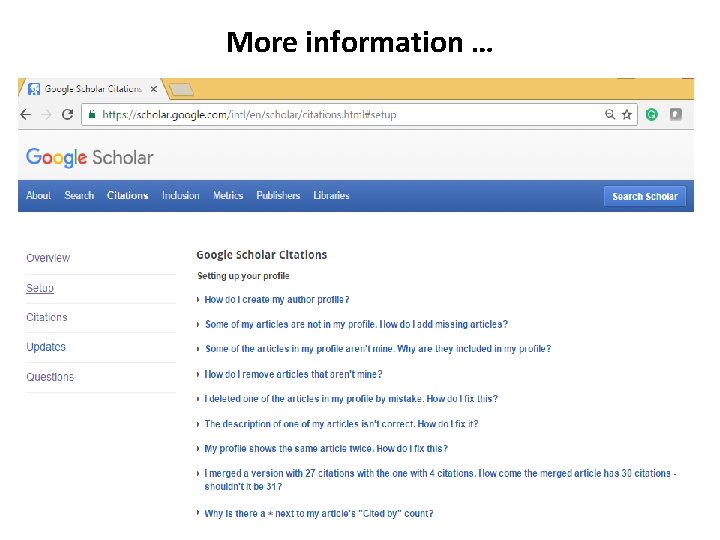Open the Libraries navigation item
The height and width of the screenshot is (540, 720).
point(332,196)
